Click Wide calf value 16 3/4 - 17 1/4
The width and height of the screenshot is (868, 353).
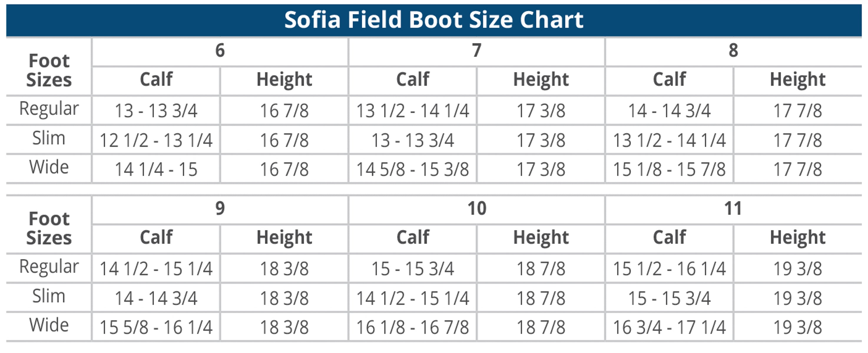pos(669,327)
